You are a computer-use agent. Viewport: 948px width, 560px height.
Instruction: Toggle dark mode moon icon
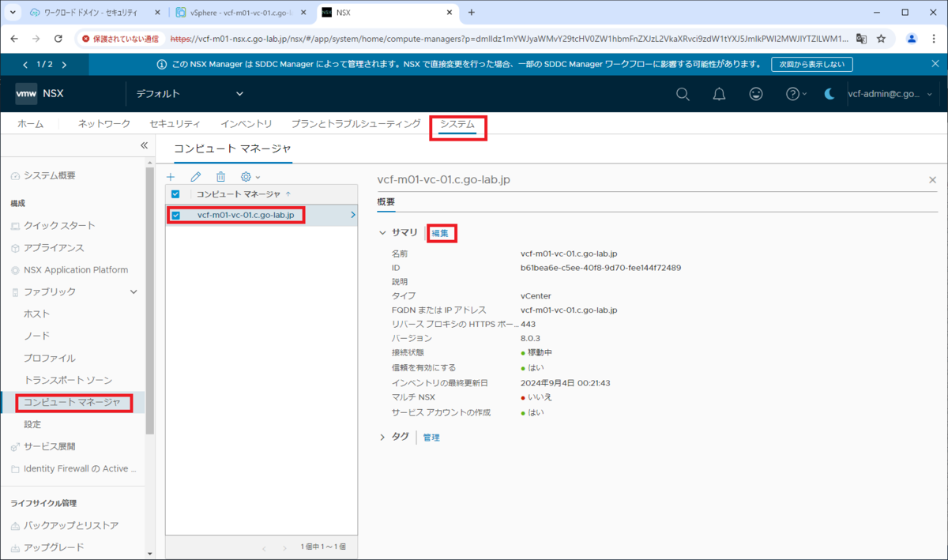tap(829, 94)
